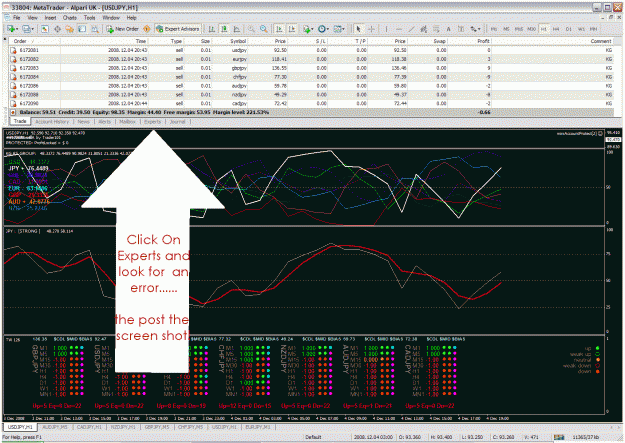Open the Strategy Tester icon

pos(95,29)
